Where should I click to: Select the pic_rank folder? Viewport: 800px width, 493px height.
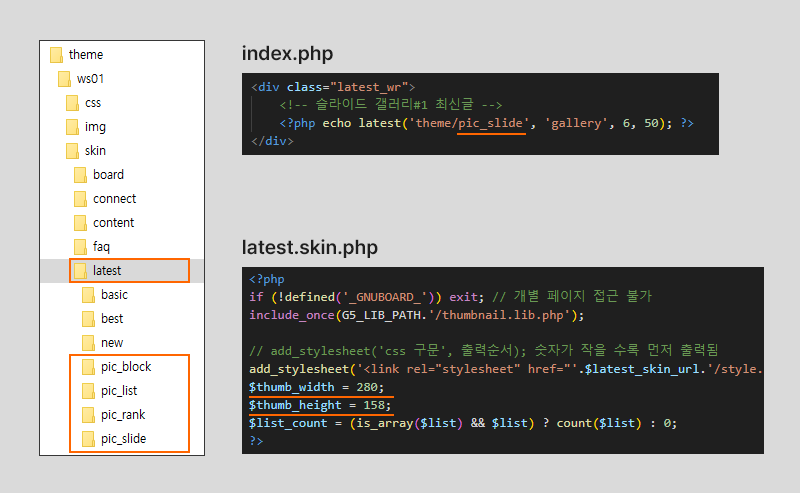tap(124, 415)
